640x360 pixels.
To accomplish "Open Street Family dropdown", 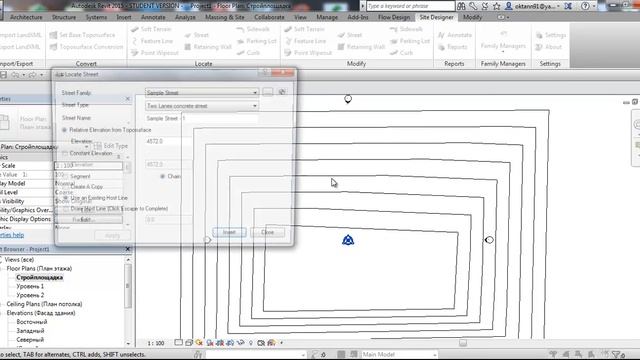I will (x=202, y=93).
